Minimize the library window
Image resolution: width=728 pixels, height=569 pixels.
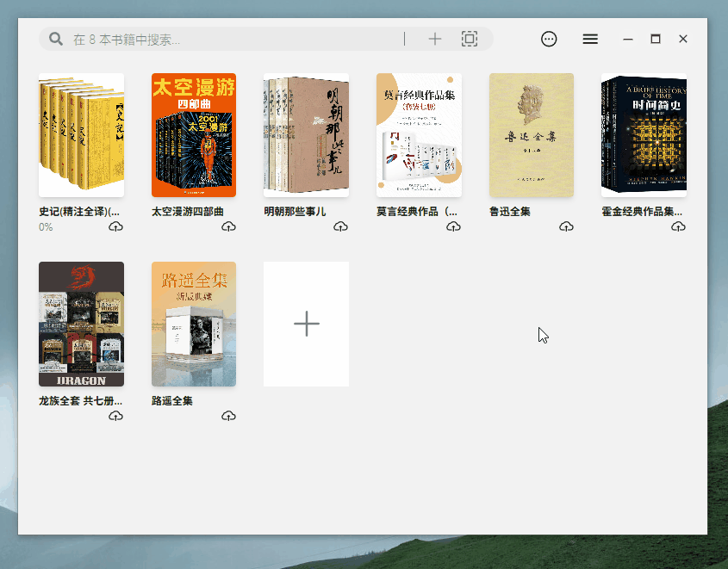pyautogui.click(x=628, y=40)
